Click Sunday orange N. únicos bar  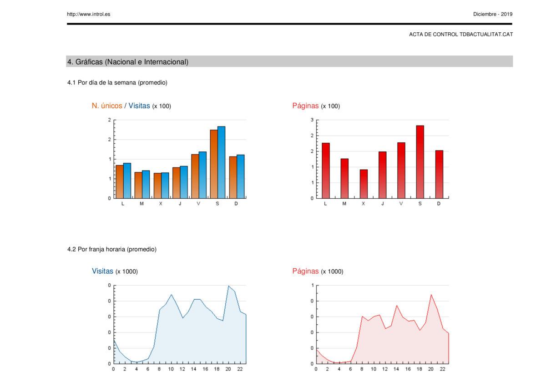coord(233,177)
